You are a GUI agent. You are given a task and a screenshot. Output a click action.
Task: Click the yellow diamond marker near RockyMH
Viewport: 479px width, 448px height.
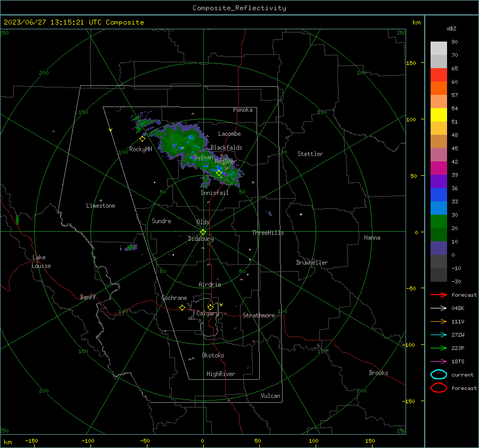(x=142, y=139)
